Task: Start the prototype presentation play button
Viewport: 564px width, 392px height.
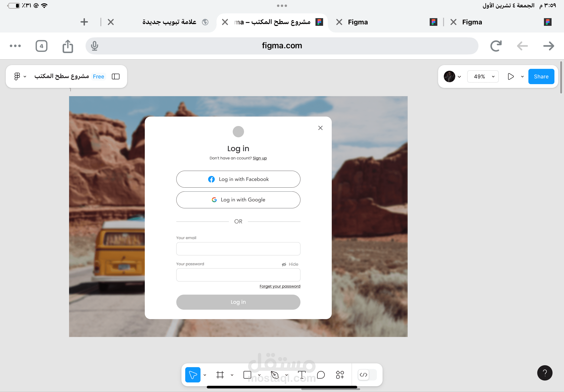Action: [x=511, y=77]
